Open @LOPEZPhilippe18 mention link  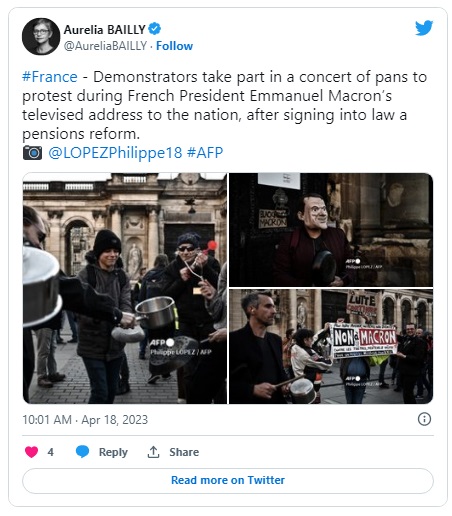(x=115, y=153)
